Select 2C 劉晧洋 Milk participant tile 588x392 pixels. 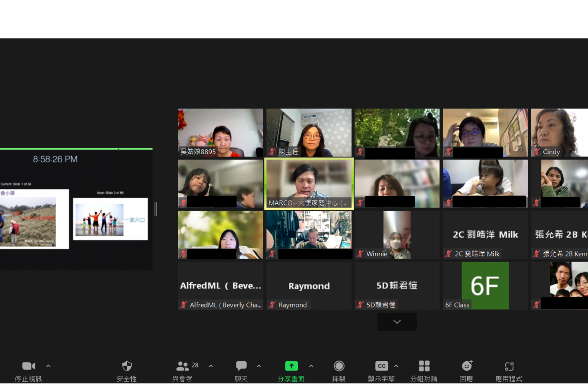[x=485, y=235]
